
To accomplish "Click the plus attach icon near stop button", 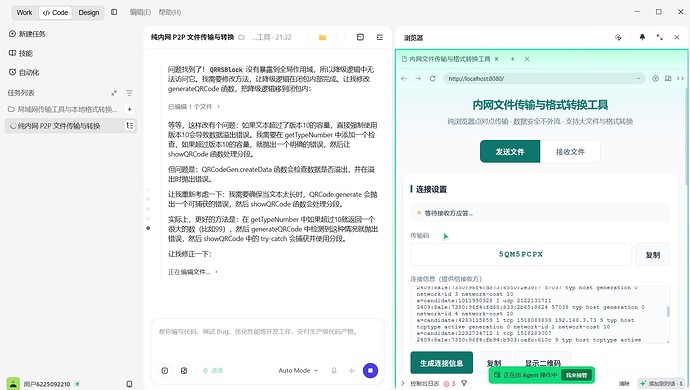I will (352, 371).
